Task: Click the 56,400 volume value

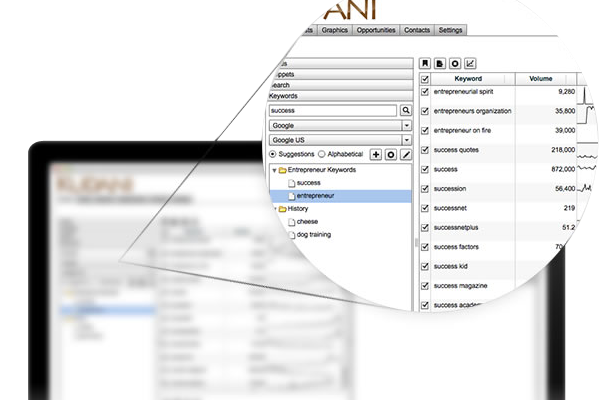Action: pos(565,189)
